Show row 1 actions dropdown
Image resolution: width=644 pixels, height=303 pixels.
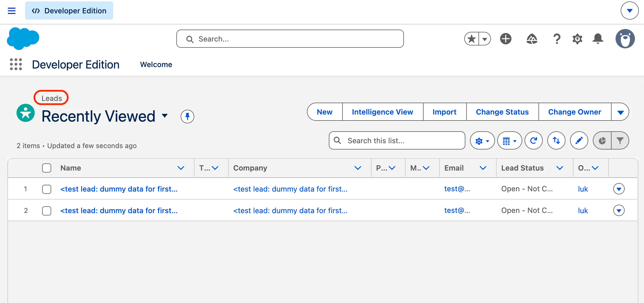pos(619,189)
